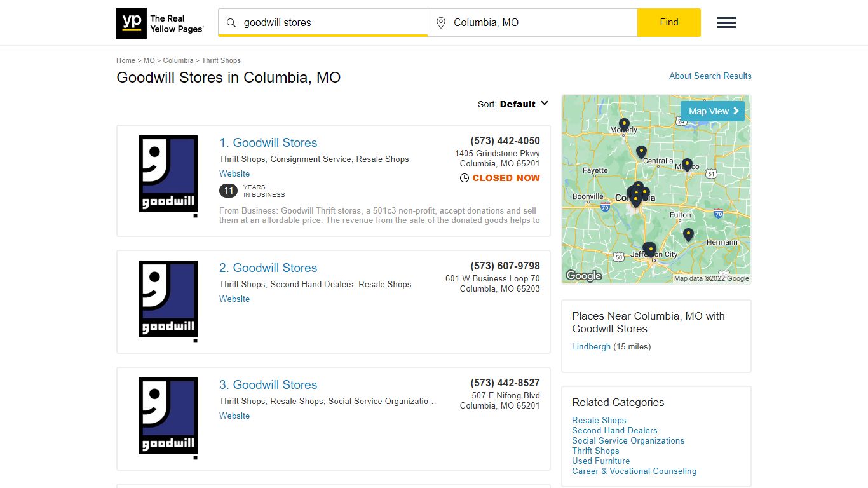Click Goodwill logo for listing 3
The image size is (868, 488).
168,418
